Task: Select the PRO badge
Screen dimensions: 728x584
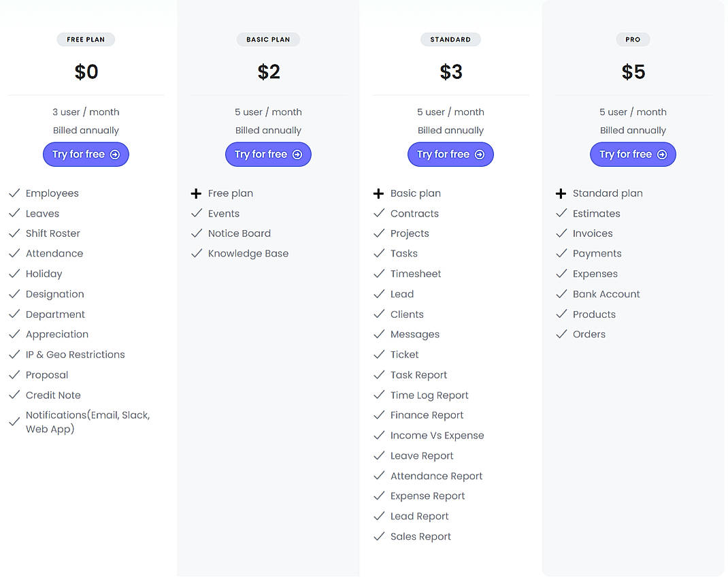Action: point(633,39)
